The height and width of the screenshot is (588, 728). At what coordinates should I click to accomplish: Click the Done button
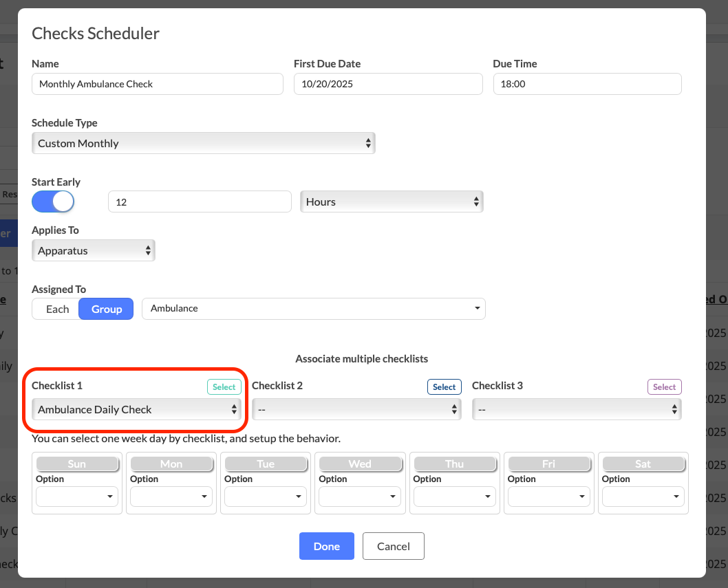pos(326,546)
